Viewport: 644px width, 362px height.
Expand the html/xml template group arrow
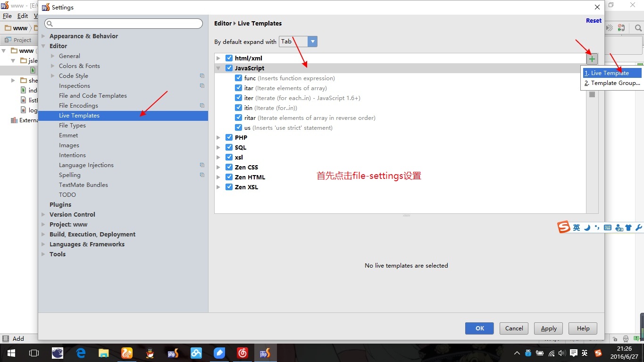[218, 58]
